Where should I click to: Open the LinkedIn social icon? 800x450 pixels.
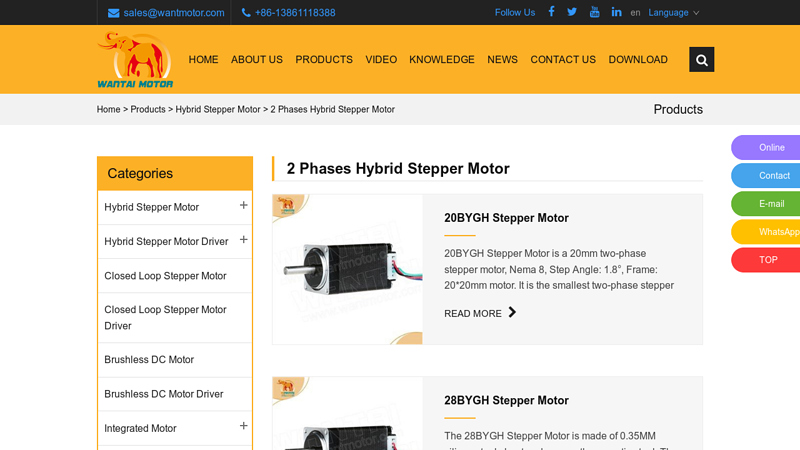click(616, 12)
